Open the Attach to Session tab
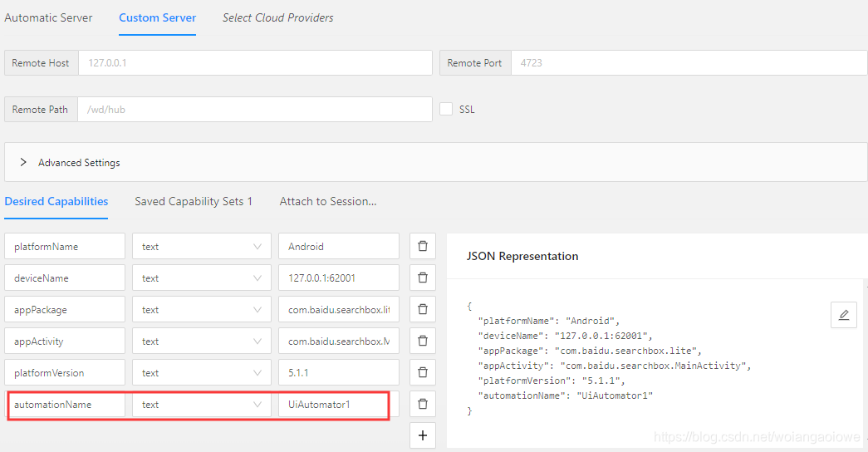Viewport: 868px width, 452px height. pos(328,201)
